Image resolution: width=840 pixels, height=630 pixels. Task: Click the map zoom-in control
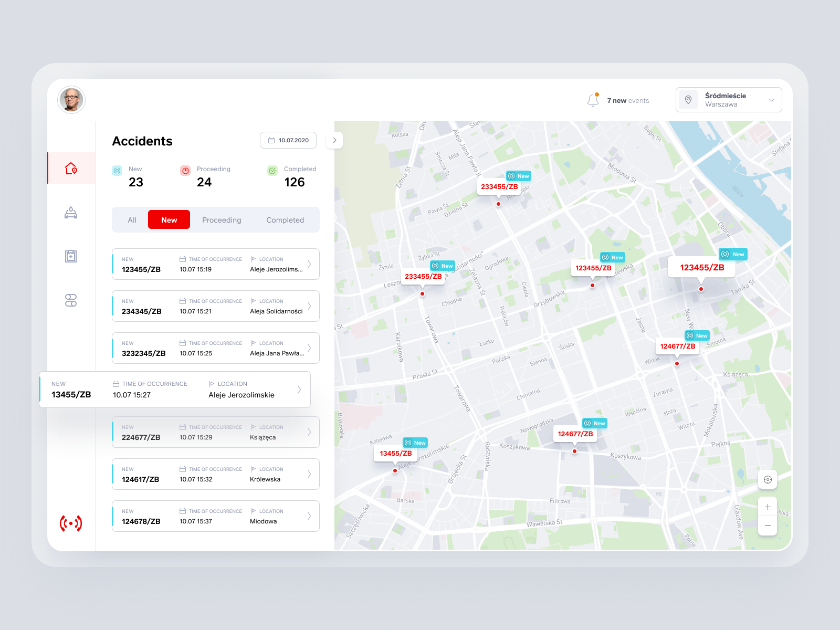[767, 506]
